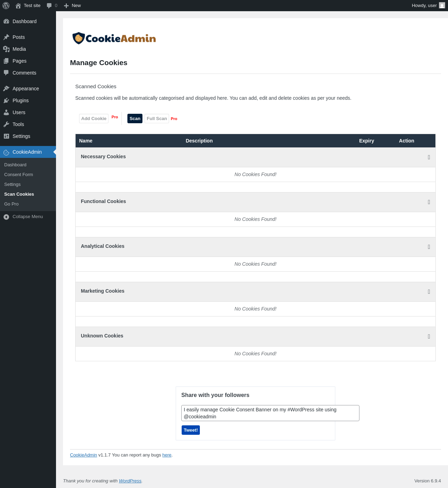Click the Expiry column header

pos(366,141)
